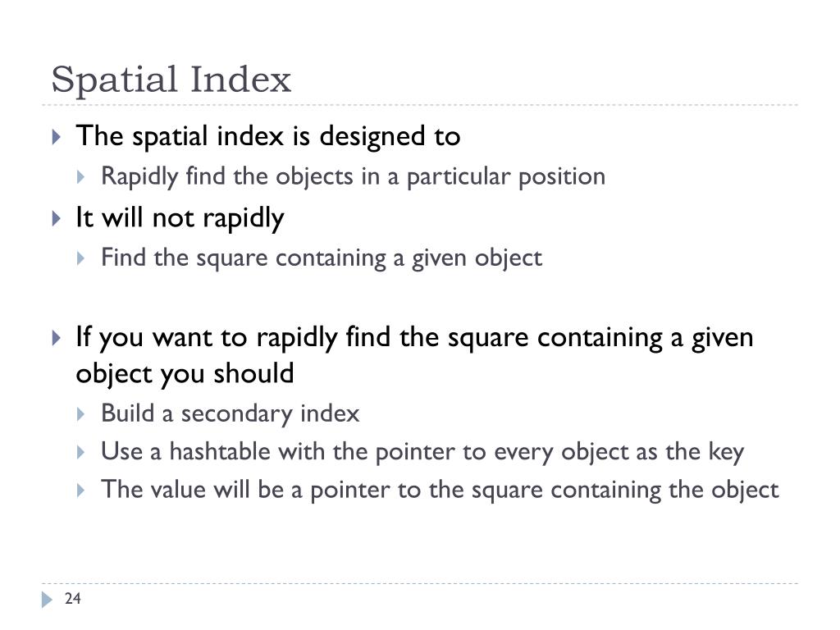Click the text 'object you should'
The height and width of the screenshot is (630, 840).
pos(185,373)
